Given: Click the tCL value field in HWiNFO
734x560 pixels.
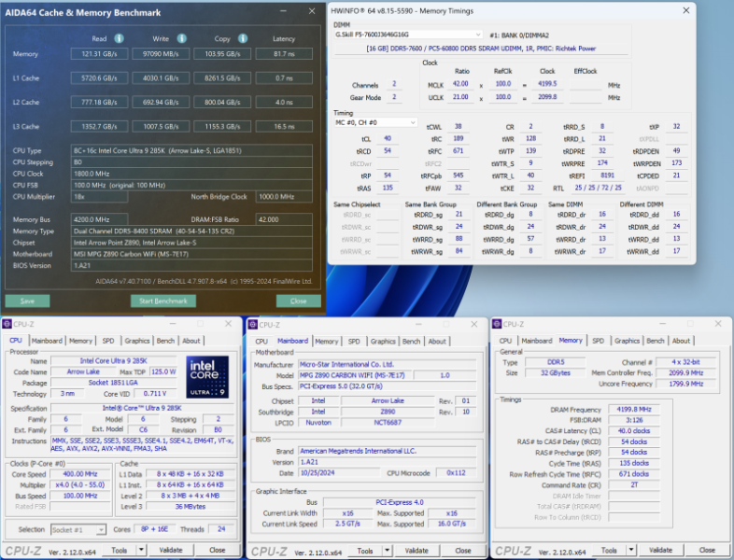Looking at the screenshot, I should 388,138.
